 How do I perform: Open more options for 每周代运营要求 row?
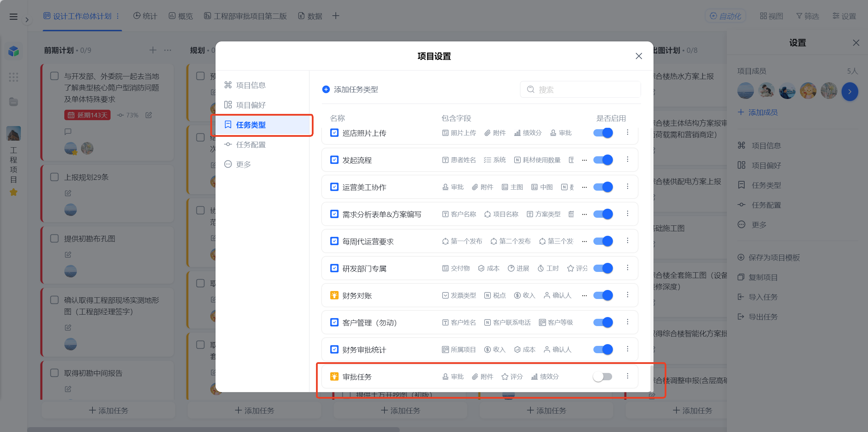(x=627, y=241)
